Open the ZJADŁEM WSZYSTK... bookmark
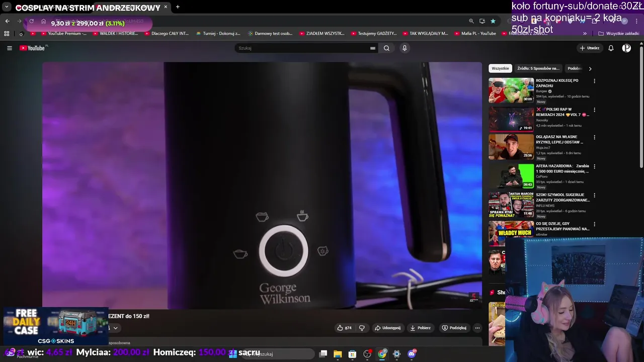This screenshot has width=644, height=362. [322, 34]
